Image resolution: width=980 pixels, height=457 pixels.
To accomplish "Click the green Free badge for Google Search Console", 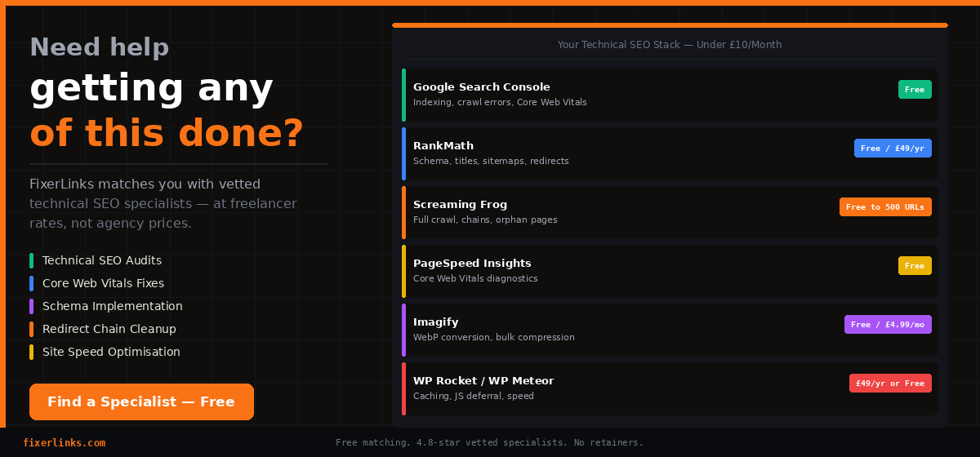I will pyautogui.click(x=915, y=90).
